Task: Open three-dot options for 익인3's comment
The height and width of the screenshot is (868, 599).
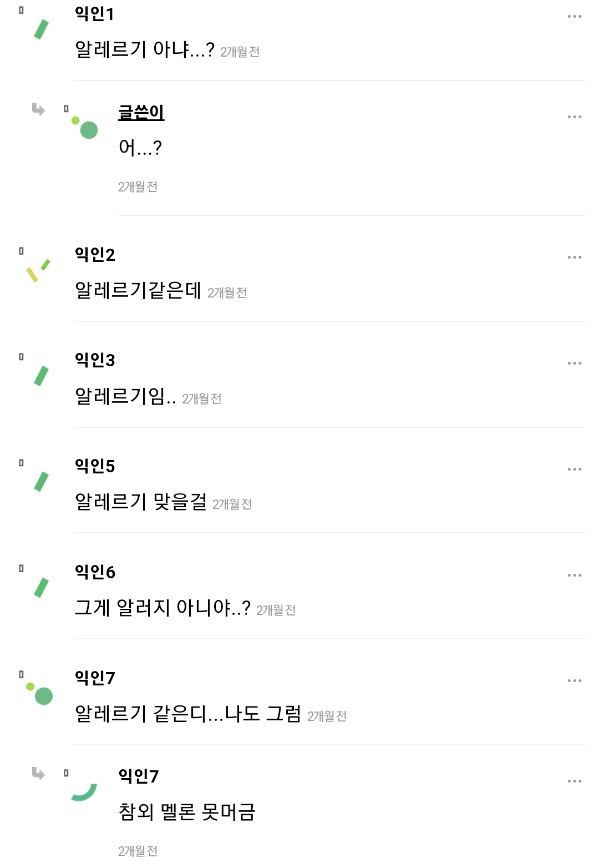Action: [575, 364]
